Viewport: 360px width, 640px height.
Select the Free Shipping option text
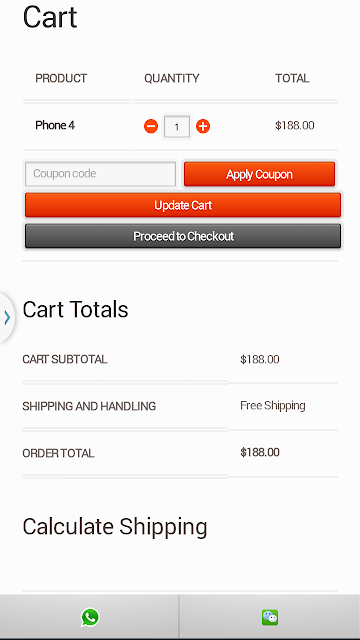click(273, 405)
